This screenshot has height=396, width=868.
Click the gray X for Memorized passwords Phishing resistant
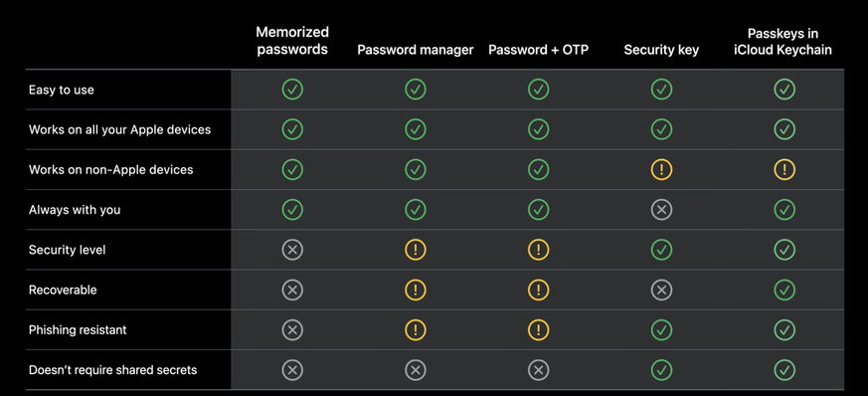point(292,330)
